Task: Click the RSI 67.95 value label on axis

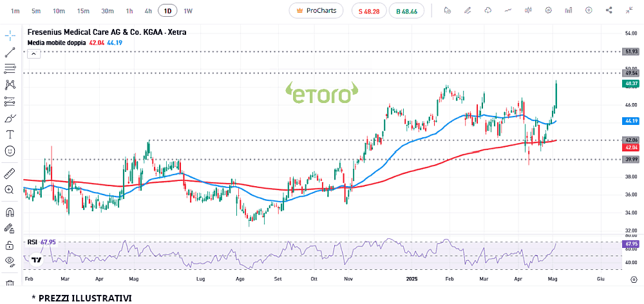Action: [630, 244]
